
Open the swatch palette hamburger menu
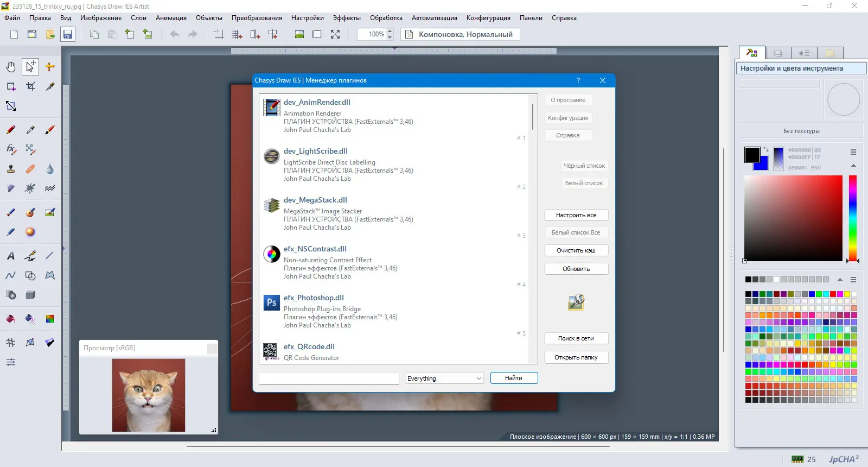853,280
